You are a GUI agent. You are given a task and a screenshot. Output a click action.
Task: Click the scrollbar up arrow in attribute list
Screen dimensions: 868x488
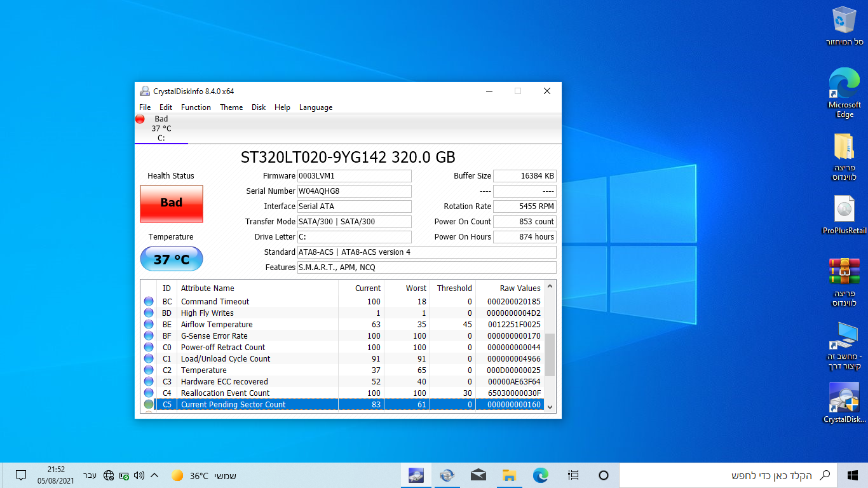550,287
